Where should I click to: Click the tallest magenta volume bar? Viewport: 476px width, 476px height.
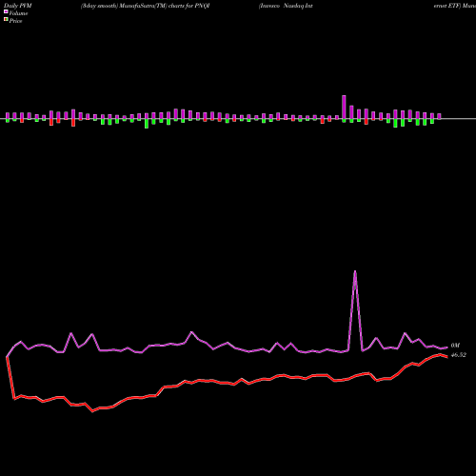pos(344,107)
